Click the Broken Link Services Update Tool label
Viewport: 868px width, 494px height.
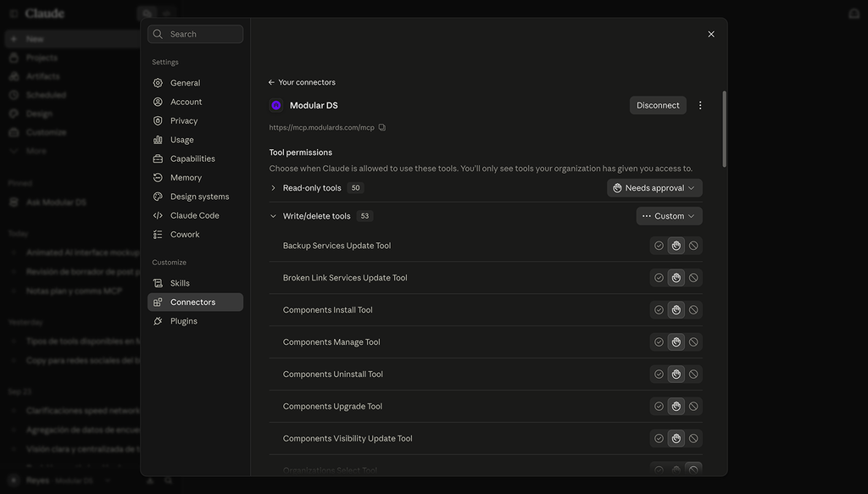(345, 278)
